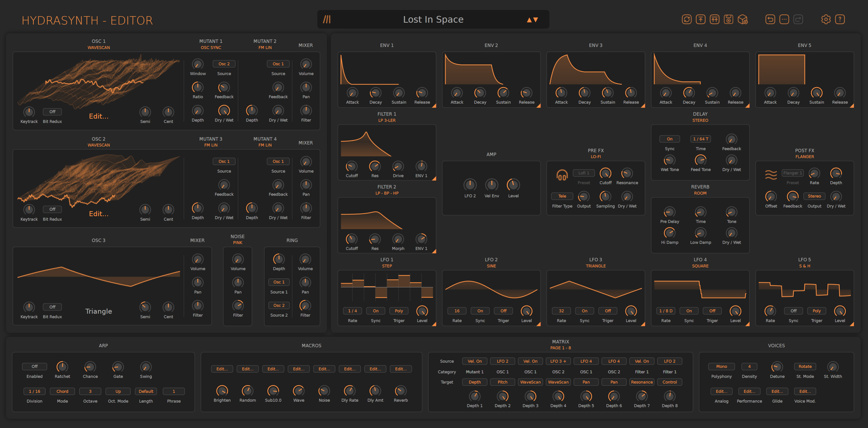Open ARP Mode Chord dropdown
This screenshot has width=868, height=428.
62,391
